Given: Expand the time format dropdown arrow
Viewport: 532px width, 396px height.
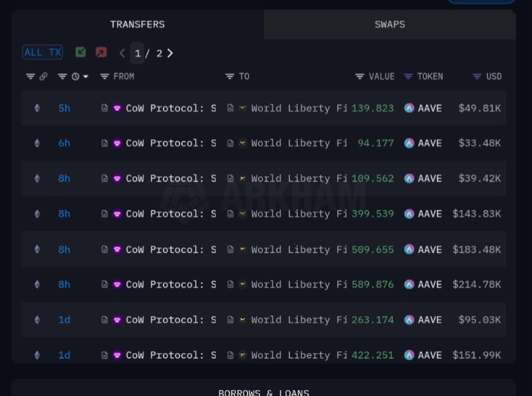Looking at the screenshot, I should pyautogui.click(x=86, y=77).
